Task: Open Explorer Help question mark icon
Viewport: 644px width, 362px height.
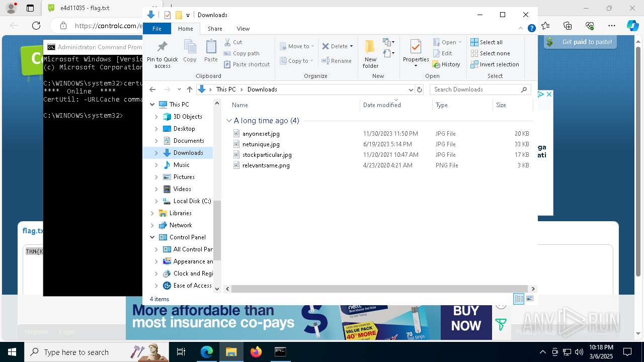Action: (x=531, y=29)
